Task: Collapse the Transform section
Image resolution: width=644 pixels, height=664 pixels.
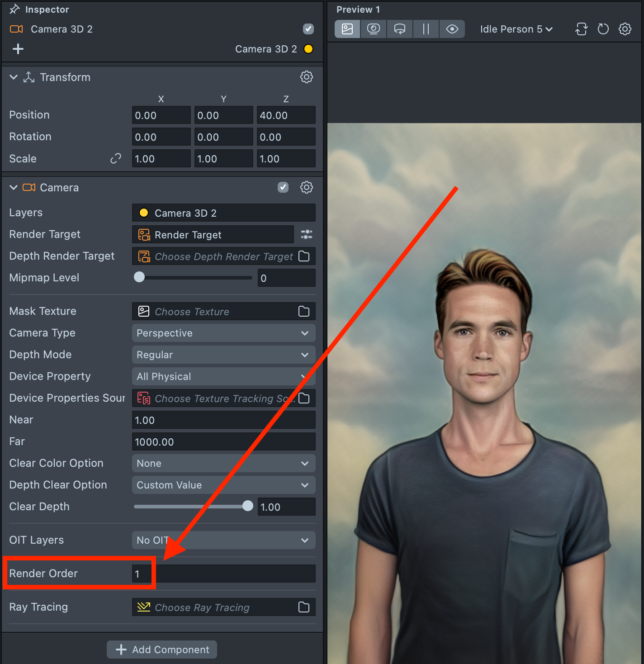Action: (x=14, y=77)
